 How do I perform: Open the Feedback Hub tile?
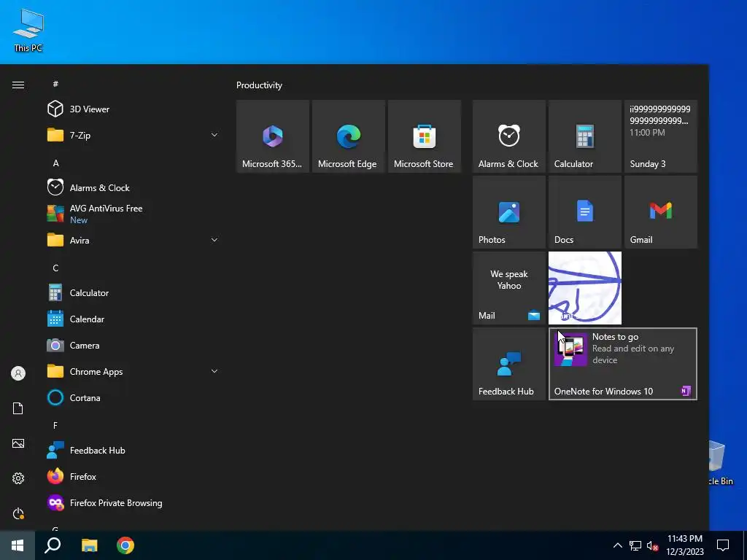click(508, 364)
